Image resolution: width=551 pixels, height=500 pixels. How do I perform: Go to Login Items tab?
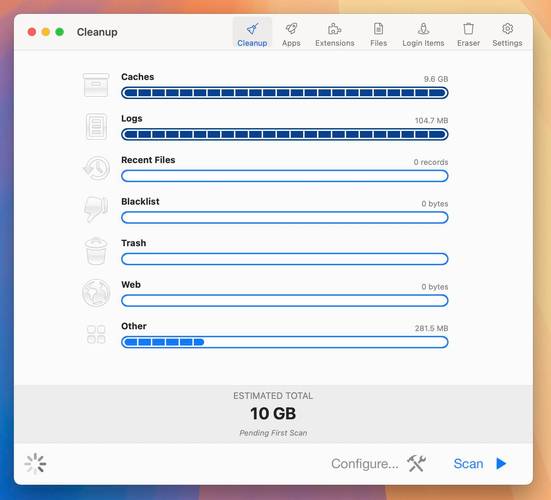tap(423, 34)
